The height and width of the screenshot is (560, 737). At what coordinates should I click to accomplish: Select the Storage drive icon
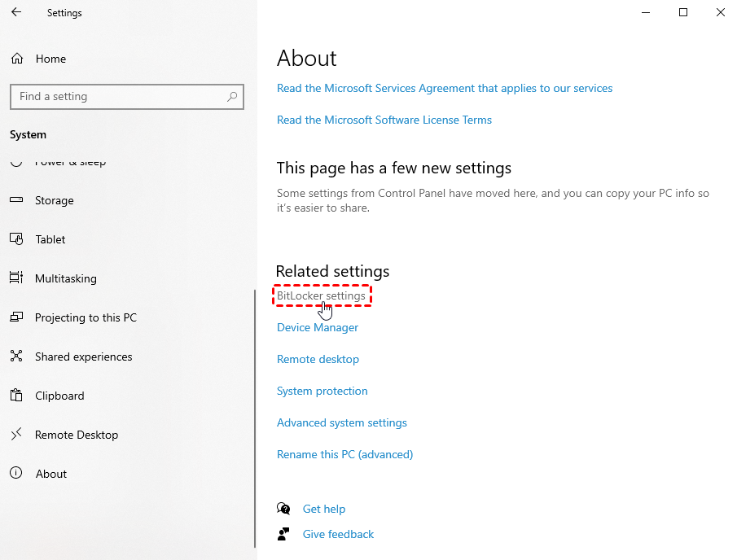click(16, 200)
